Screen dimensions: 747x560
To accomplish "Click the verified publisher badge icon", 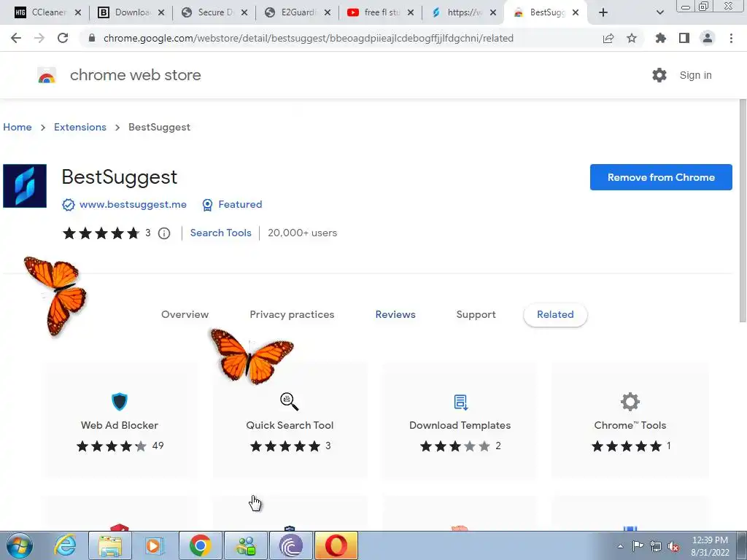I will pos(68,205).
